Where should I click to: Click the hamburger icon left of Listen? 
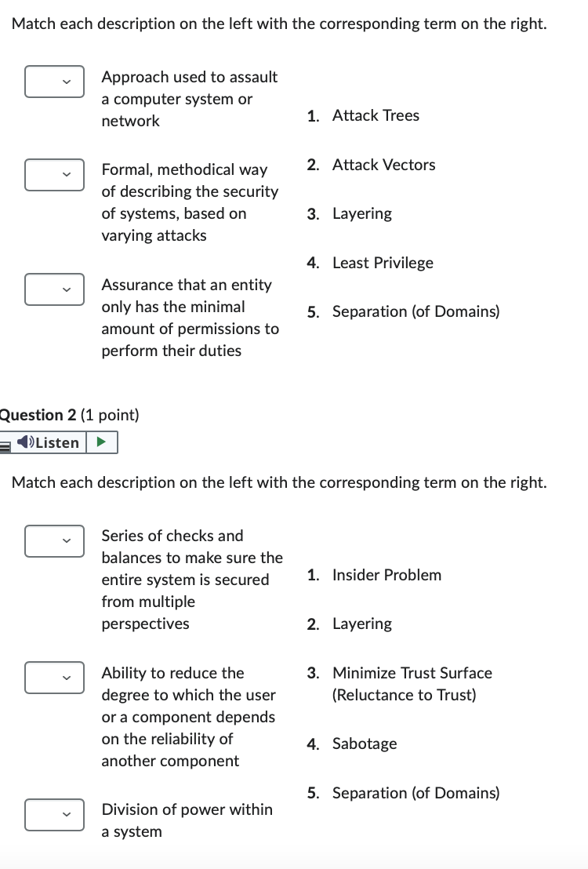click(4, 442)
